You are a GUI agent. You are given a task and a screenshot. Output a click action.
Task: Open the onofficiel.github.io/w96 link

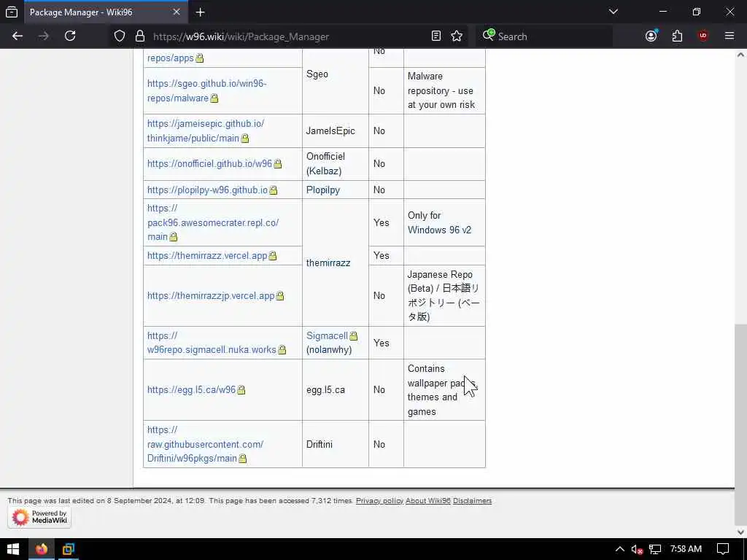[x=209, y=164]
